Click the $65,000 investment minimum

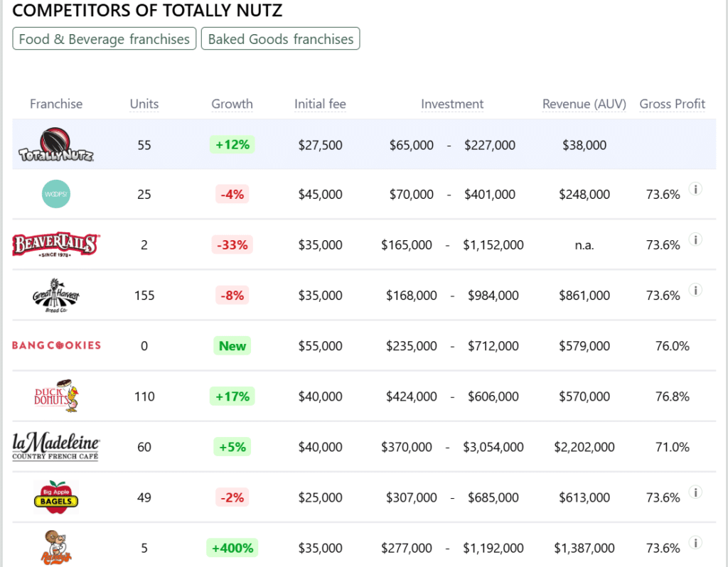[412, 145]
